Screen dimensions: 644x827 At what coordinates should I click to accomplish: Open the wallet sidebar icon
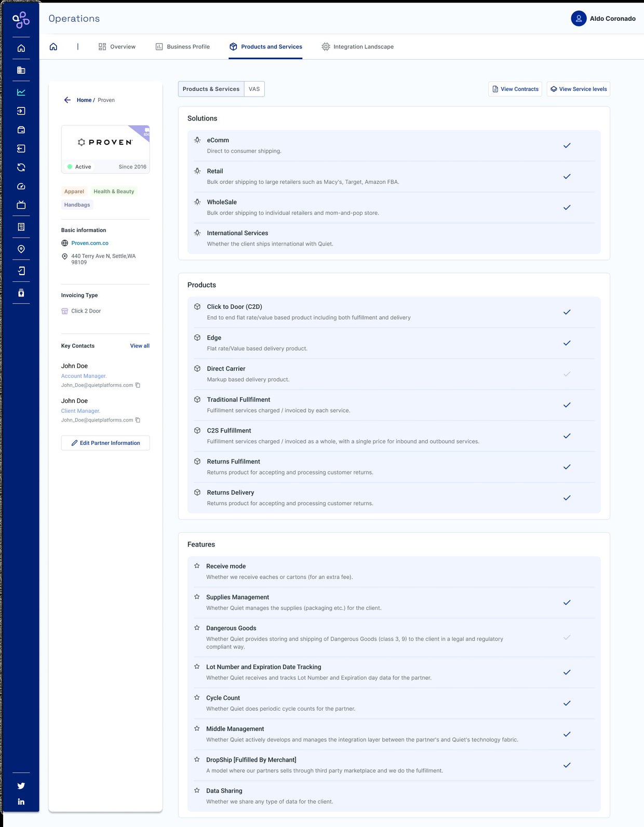coord(21,130)
